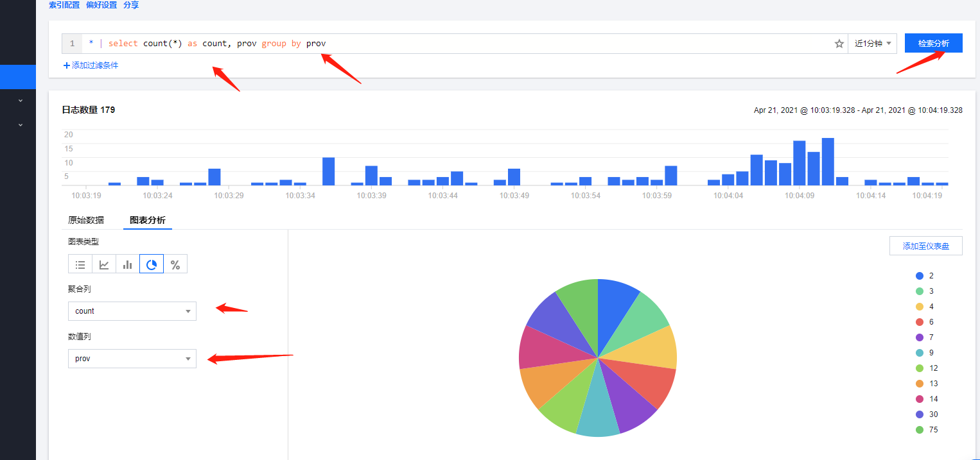Select the percentage chart type icon
The width and height of the screenshot is (980, 460).
(175, 264)
